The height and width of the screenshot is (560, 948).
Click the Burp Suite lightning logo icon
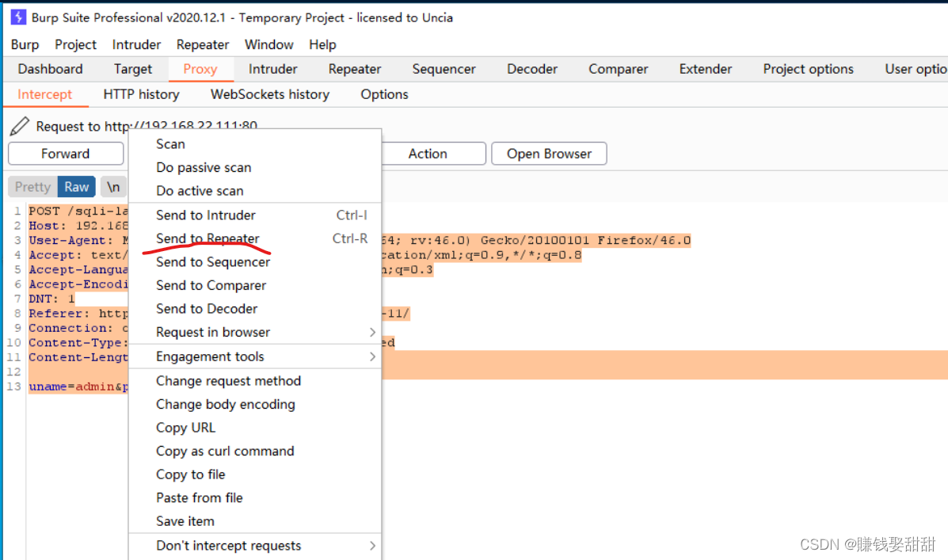tap(18, 17)
